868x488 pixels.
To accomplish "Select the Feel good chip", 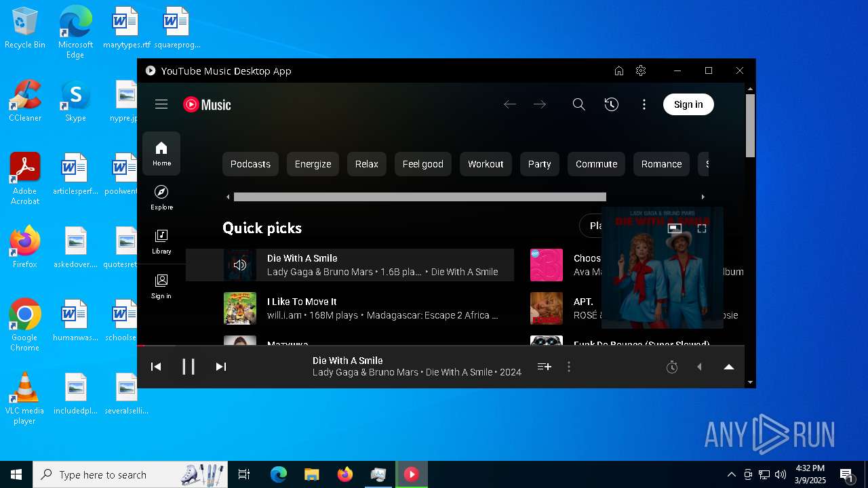I will (x=423, y=164).
